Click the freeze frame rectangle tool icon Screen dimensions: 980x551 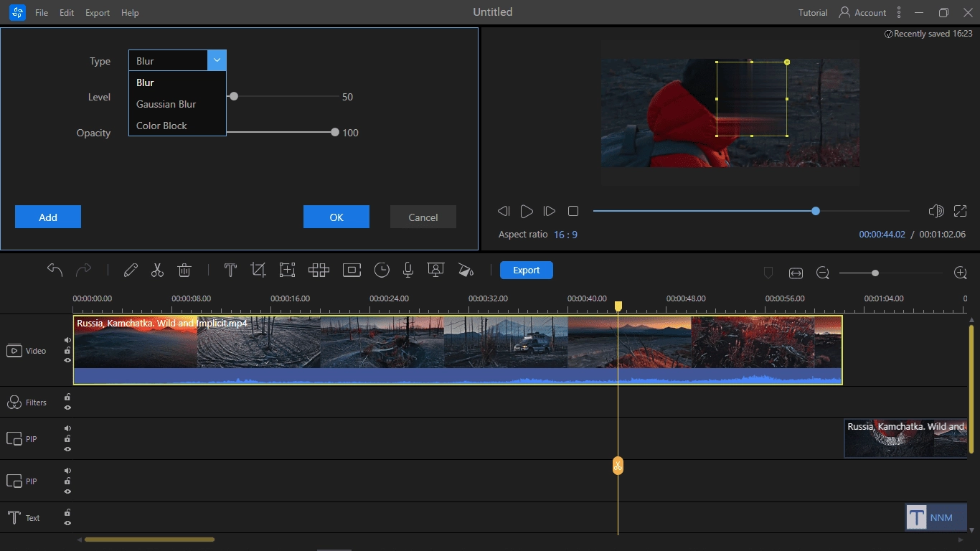(x=352, y=270)
